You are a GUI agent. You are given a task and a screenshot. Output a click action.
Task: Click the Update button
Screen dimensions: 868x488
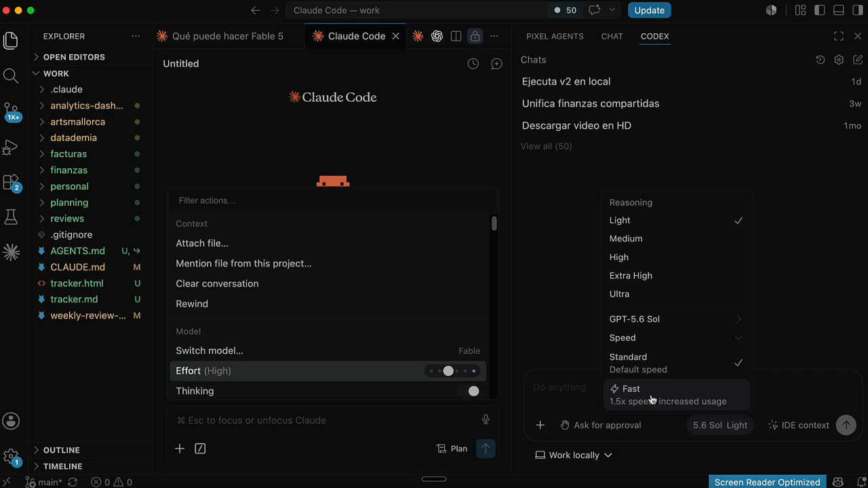coord(650,10)
